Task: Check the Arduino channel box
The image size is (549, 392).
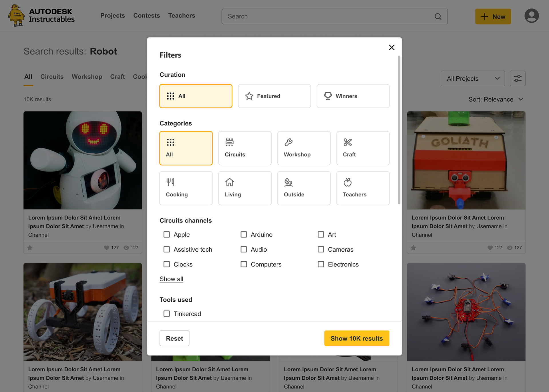Action: click(244, 234)
